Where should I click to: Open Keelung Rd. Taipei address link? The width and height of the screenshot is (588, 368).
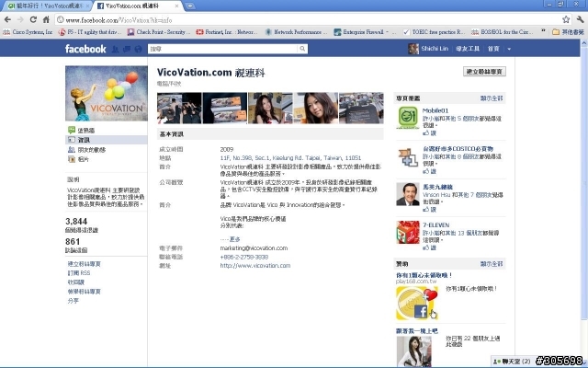(290, 157)
